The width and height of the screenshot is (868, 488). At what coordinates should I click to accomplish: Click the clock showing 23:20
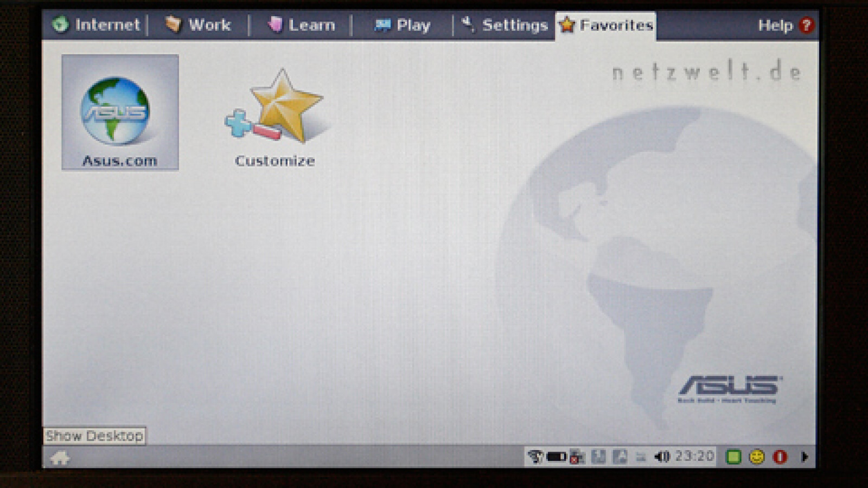(694, 456)
